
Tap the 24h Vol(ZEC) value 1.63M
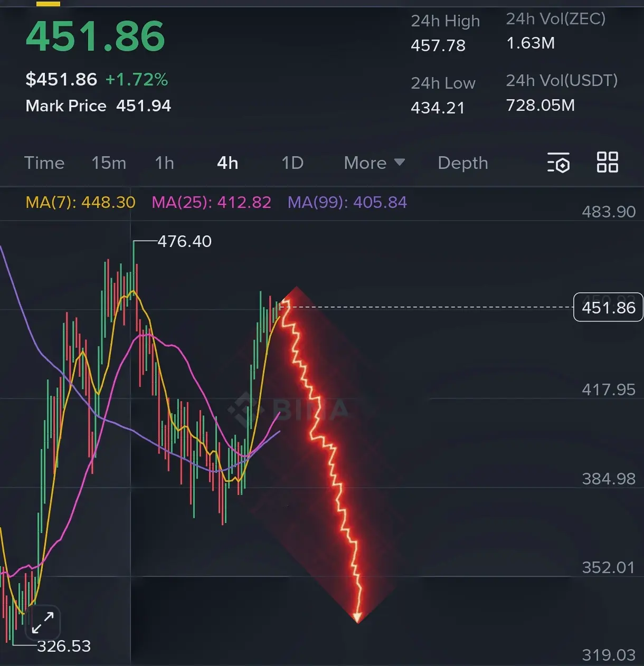click(x=531, y=43)
